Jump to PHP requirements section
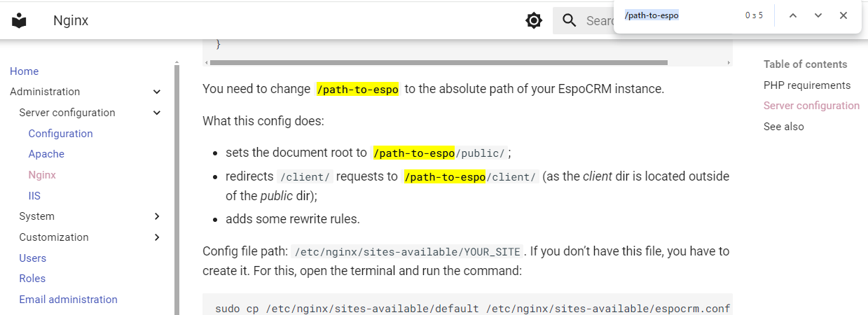The height and width of the screenshot is (315, 868). coord(806,85)
